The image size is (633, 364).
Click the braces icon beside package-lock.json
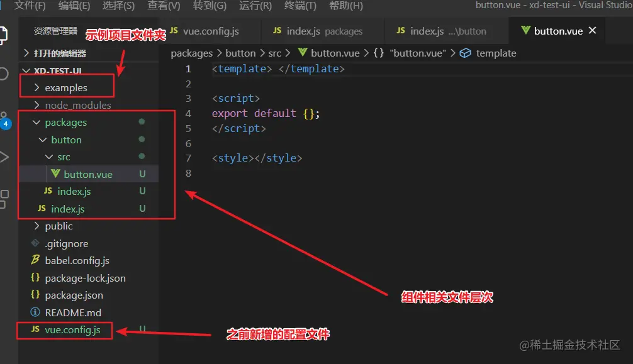tap(35, 278)
